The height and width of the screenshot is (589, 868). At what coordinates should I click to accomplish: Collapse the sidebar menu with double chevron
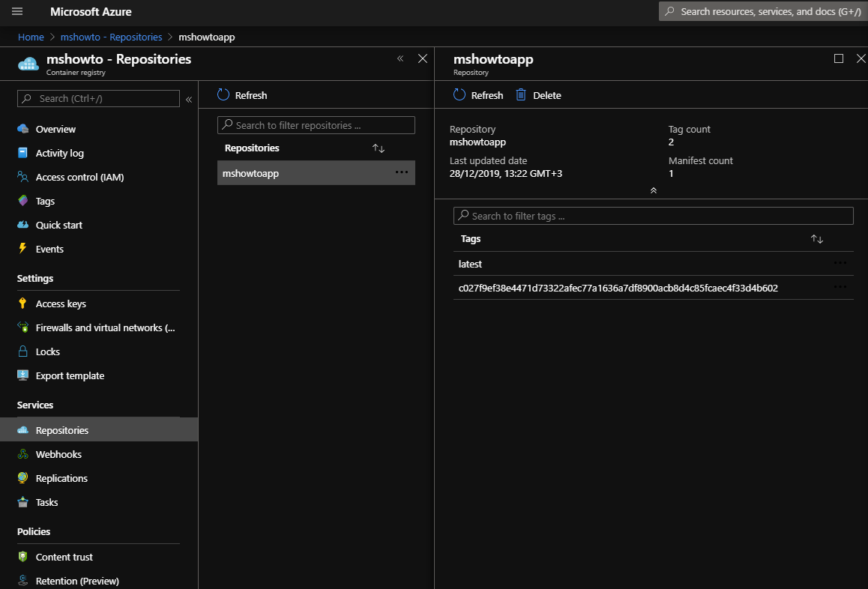click(189, 99)
